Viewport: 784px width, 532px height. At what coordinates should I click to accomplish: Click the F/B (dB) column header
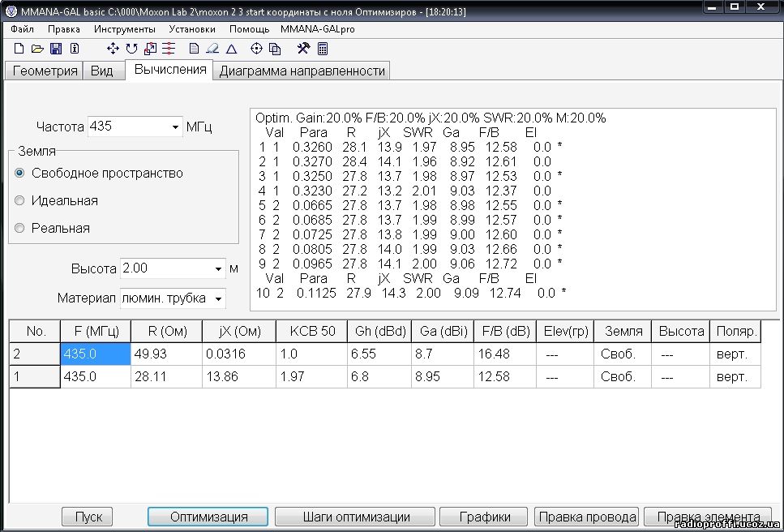[505, 331]
